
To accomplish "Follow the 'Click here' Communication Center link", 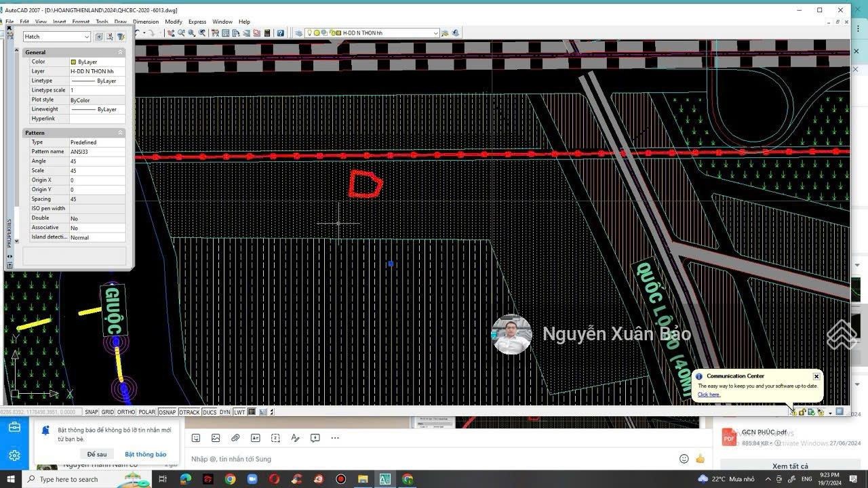I will coord(709,394).
